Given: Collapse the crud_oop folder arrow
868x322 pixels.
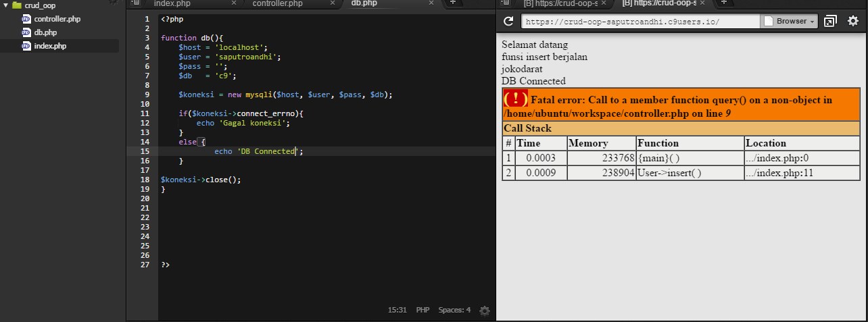Looking at the screenshot, I should (5, 5).
